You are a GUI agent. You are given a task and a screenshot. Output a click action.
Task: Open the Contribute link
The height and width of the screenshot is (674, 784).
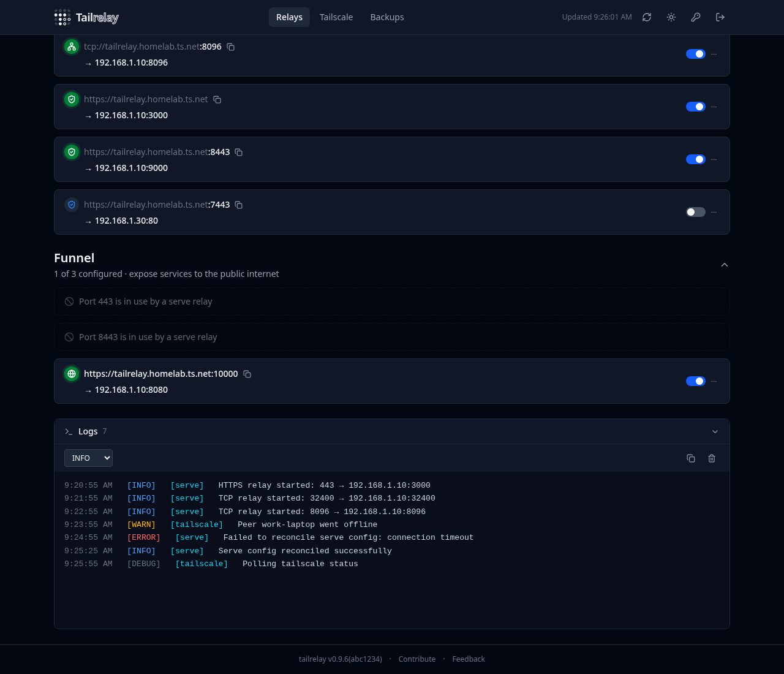tap(417, 659)
